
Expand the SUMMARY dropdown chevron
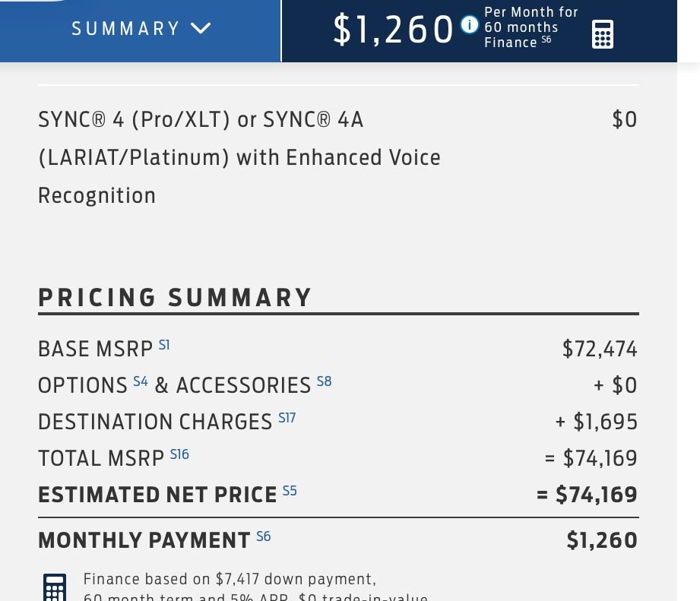tap(200, 29)
